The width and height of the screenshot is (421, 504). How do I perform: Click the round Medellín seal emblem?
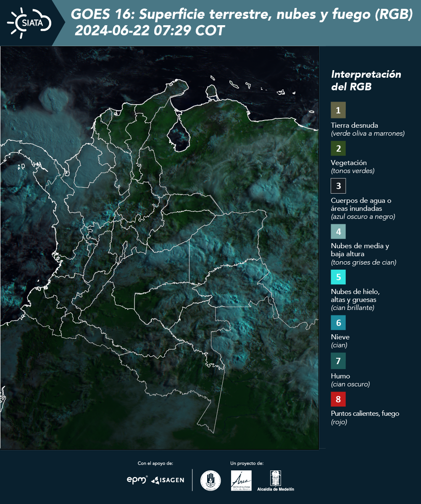click(x=210, y=480)
